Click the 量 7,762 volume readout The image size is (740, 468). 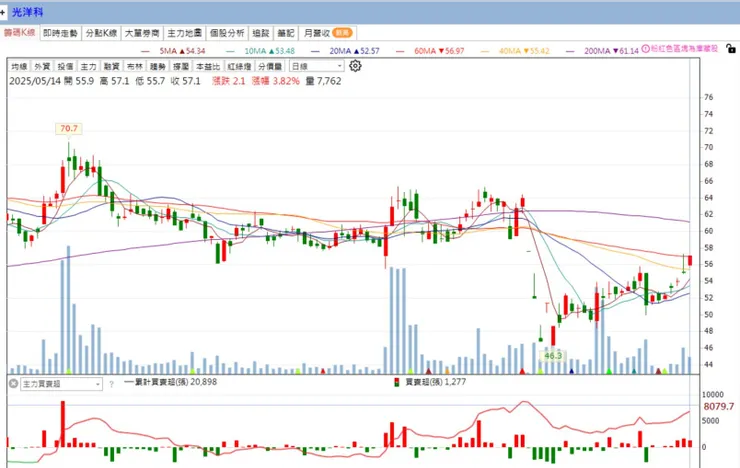click(323, 81)
